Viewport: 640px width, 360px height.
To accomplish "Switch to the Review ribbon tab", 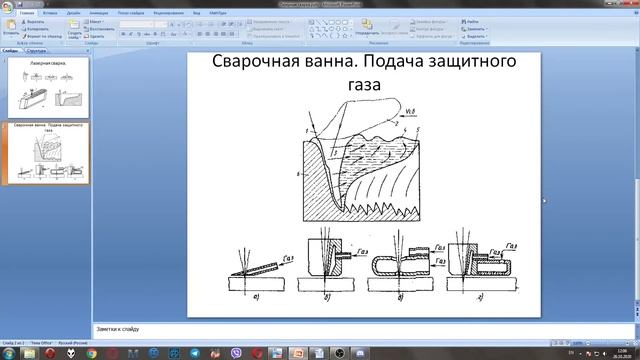I will 168,13.
